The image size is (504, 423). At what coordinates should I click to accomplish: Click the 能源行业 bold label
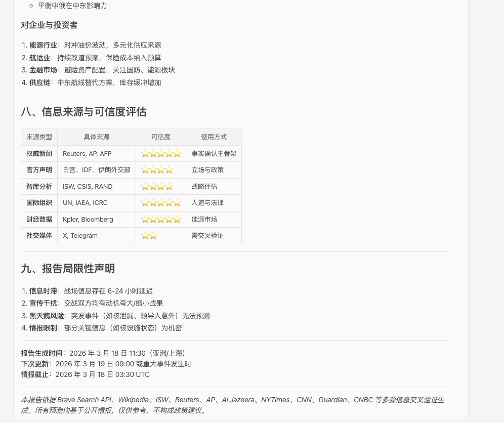43,45
